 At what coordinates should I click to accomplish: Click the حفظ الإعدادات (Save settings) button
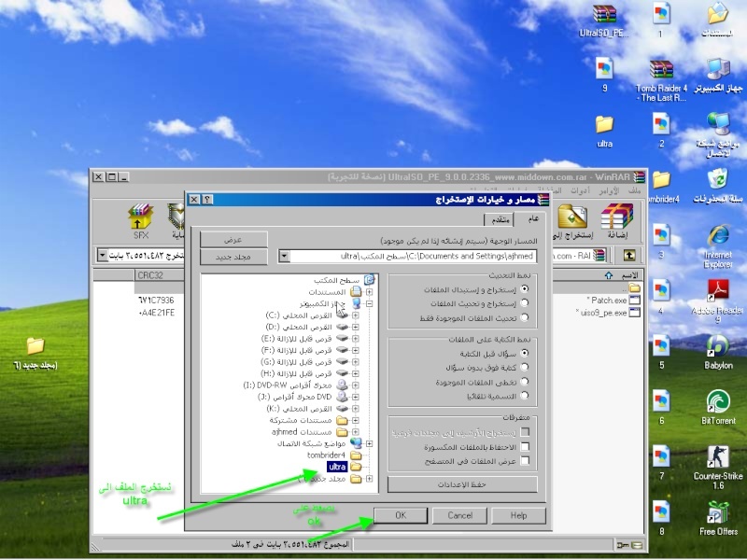click(x=462, y=484)
